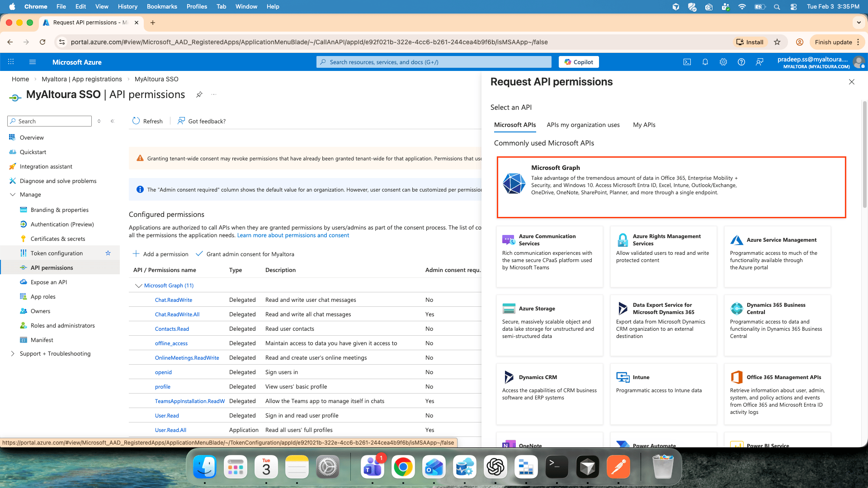
Task: Favorite Token configuration with the star
Action: pyautogui.click(x=108, y=253)
